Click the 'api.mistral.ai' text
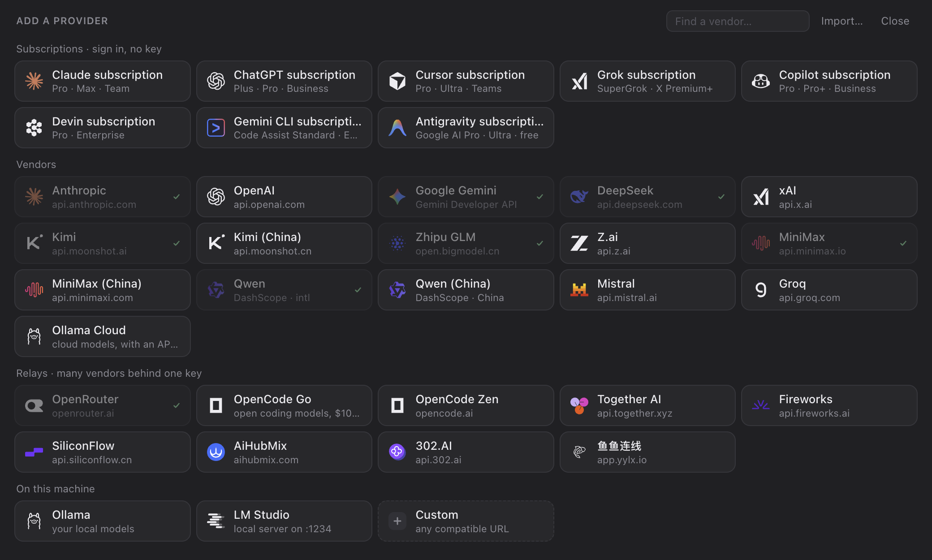The height and width of the screenshot is (560, 932). pos(627,297)
